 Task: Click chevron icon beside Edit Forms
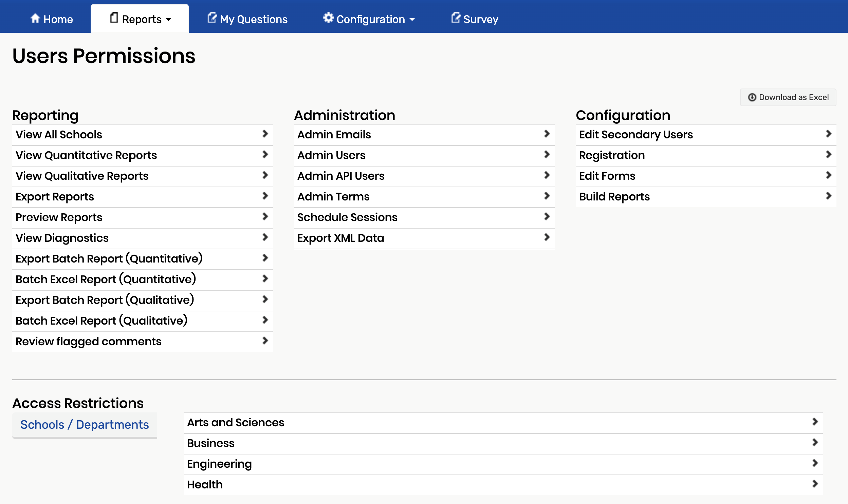click(x=828, y=176)
